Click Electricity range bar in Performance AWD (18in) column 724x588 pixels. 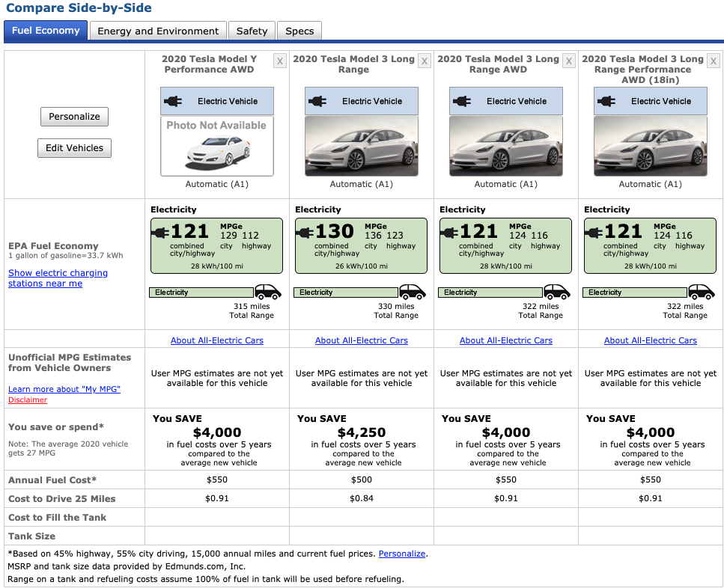(x=635, y=293)
